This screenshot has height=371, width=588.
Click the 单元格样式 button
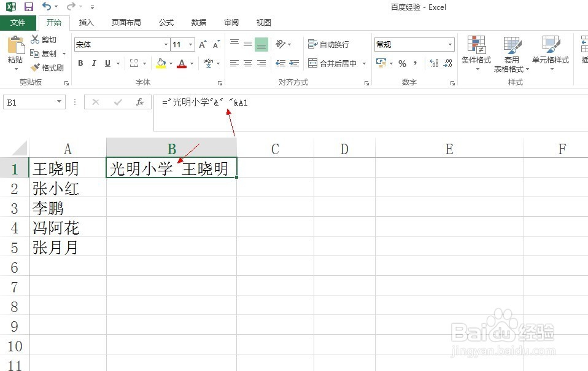pyautogui.click(x=551, y=54)
